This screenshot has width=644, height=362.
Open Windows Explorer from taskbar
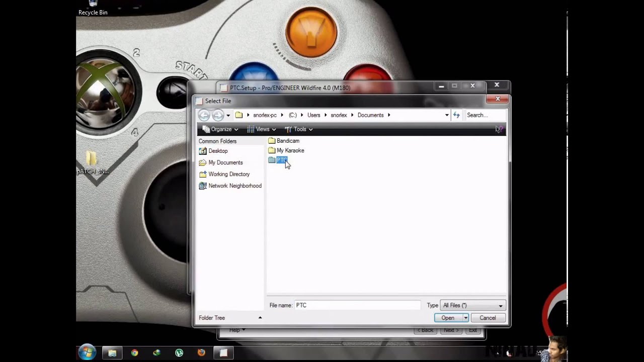[112, 353]
